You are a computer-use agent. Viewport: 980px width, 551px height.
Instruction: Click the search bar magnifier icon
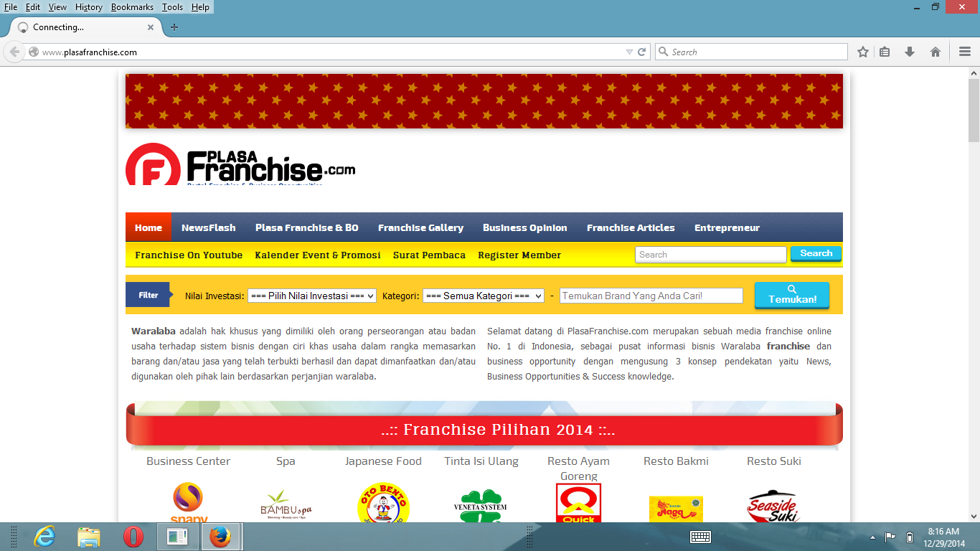pos(664,52)
